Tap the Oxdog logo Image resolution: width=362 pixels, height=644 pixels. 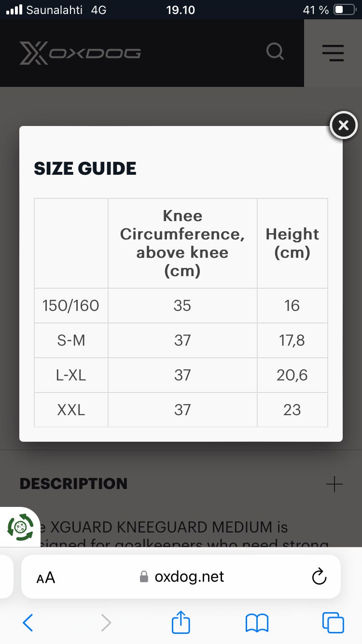click(x=80, y=53)
